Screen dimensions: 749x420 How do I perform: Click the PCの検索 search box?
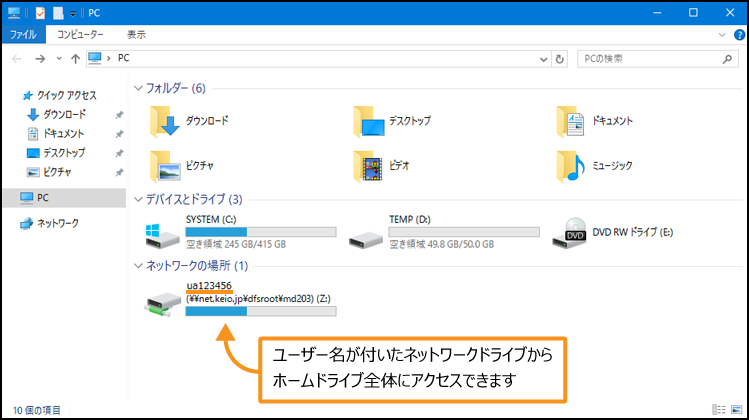click(x=650, y=58)
